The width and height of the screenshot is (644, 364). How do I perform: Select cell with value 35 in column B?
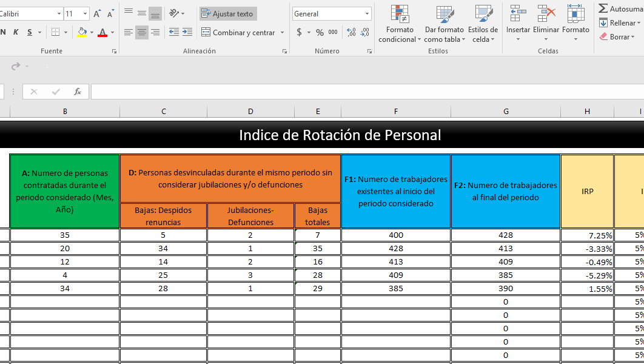point(65,235)
